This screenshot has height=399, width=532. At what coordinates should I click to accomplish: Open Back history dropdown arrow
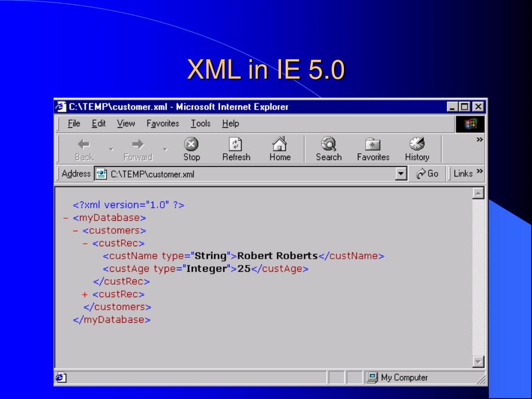tap(111, 149)
